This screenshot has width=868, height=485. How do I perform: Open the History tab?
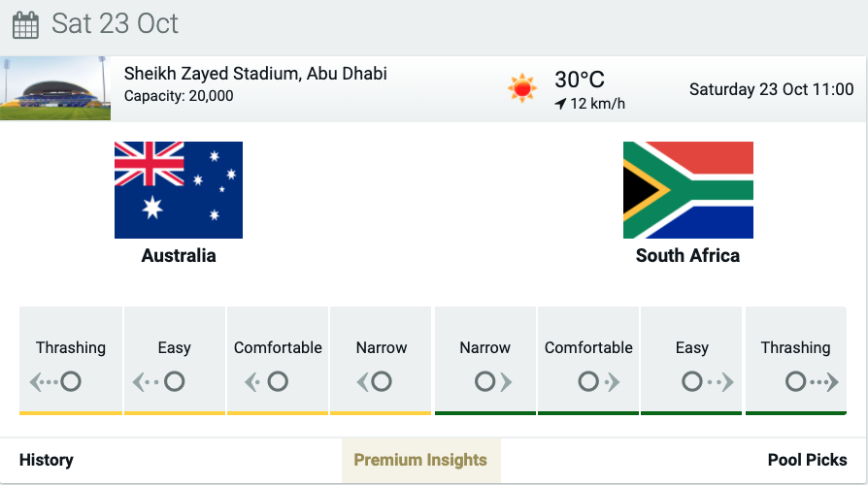point(47,460)
